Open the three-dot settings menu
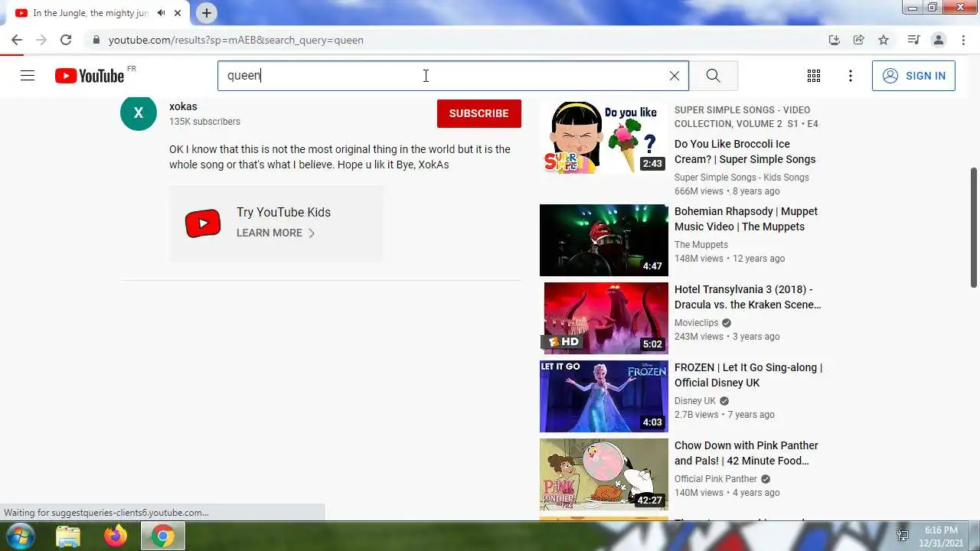The image size is (980, 551). (851, 76)
